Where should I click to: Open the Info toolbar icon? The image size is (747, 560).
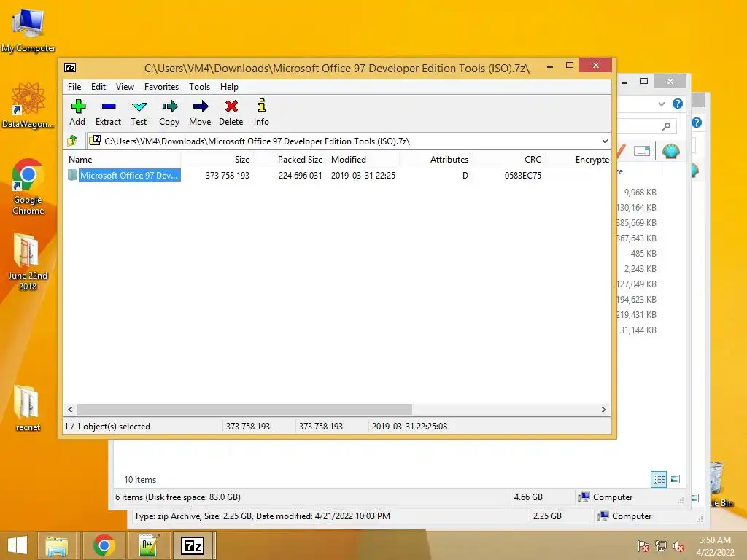coord(261,112)
